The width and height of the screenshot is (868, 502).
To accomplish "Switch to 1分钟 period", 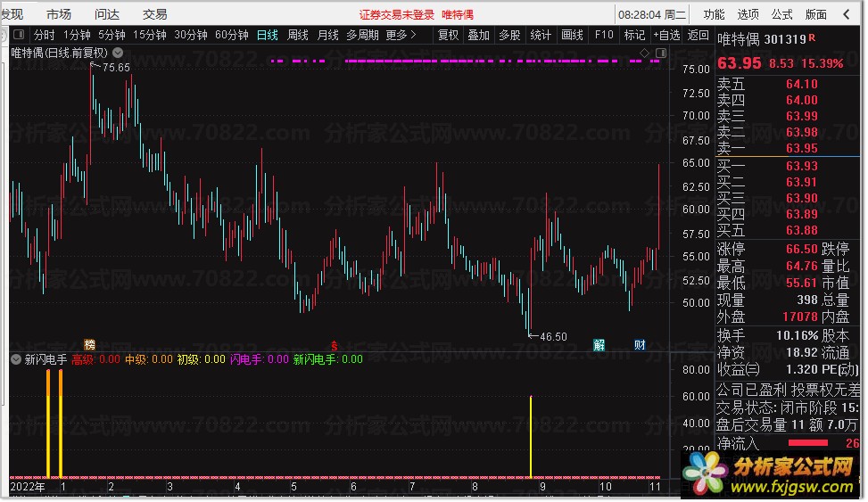I will (77, 36).
